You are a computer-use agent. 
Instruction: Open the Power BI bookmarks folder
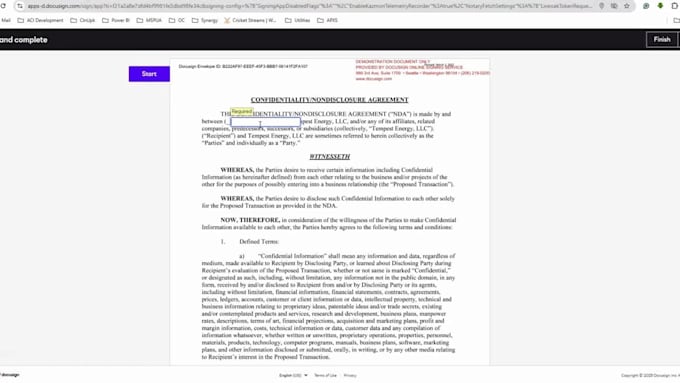[x=116, y=20]
